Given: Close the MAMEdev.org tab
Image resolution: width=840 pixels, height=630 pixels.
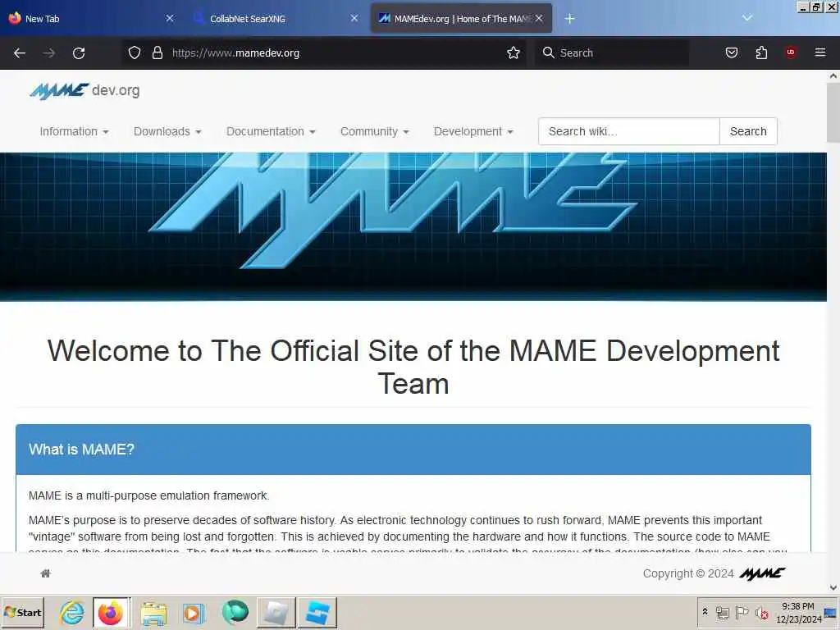Looking at the screenshot, I should pos(539,18).
